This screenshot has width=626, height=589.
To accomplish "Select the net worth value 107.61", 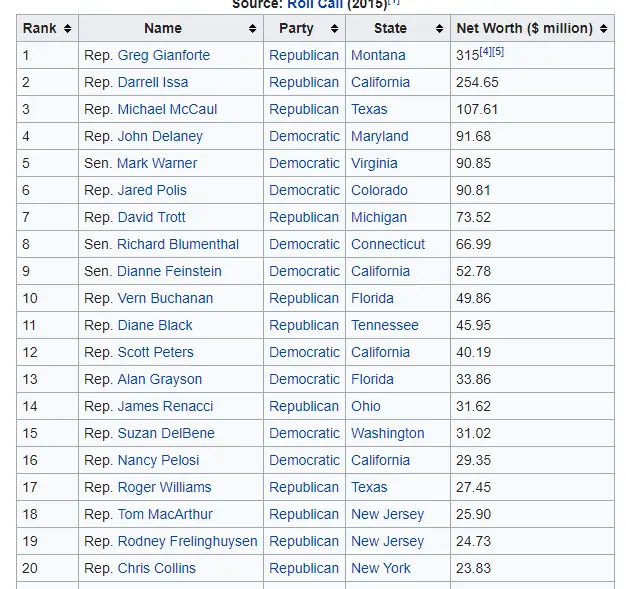I will [477, 109].
